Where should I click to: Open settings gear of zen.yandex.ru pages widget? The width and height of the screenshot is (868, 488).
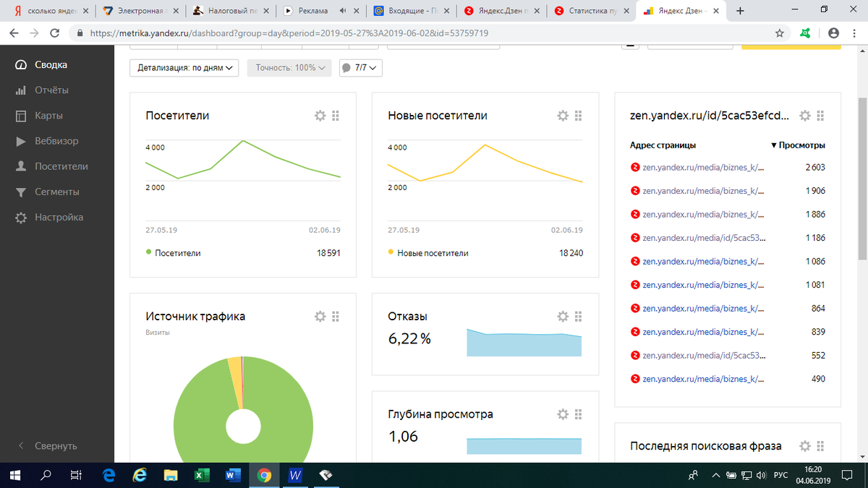click(x=804, y=116)
